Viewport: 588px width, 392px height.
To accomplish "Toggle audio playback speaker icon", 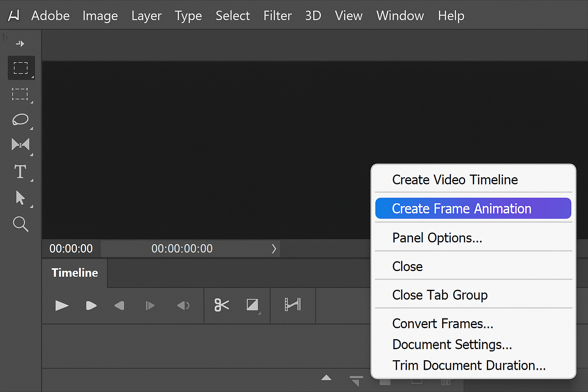I will [x=183, y=305].
